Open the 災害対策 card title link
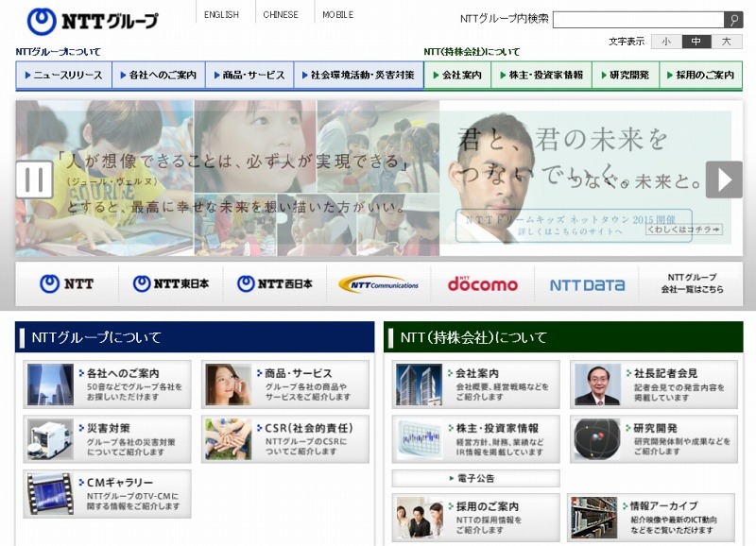The image size is (756, 546). pos(109,428)
